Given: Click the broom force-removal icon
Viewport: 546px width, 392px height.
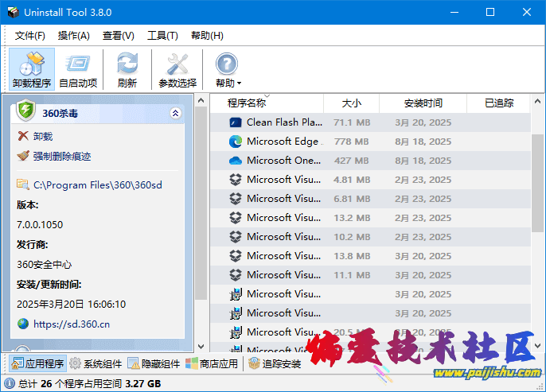Looking at the screenshot, I should [x=23, y=156].
